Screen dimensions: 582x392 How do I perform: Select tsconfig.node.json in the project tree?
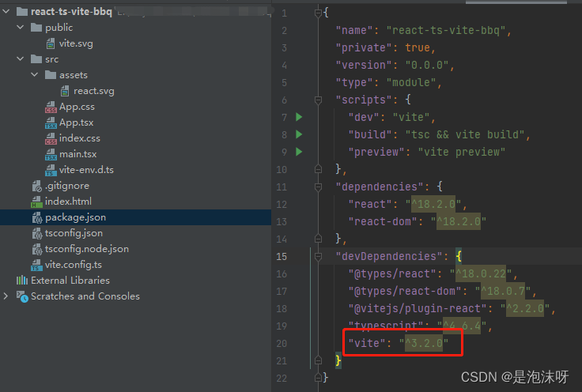tap(87, 249)
